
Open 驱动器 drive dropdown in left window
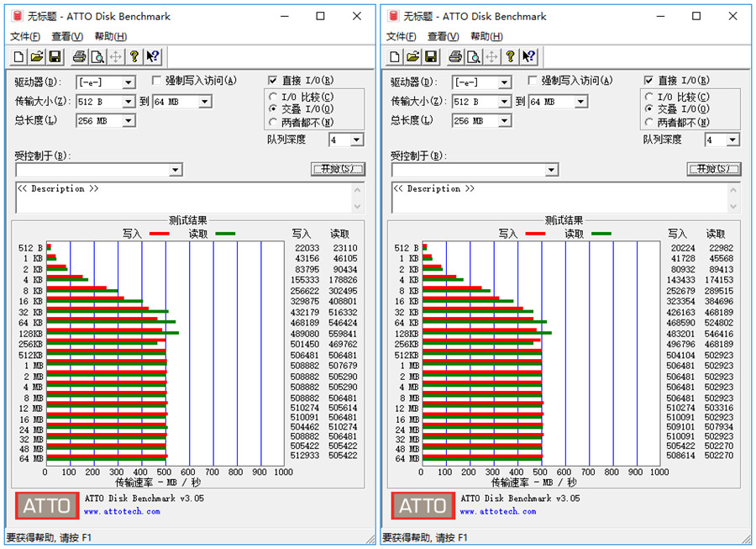[129, 82]
